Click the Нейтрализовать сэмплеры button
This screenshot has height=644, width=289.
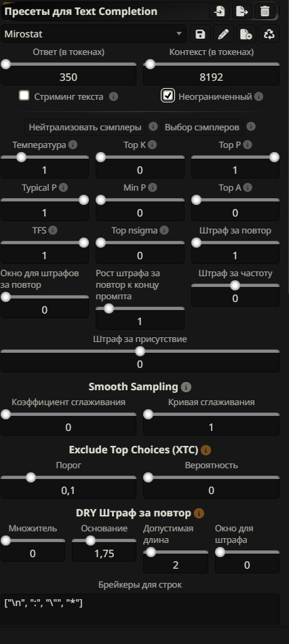85,128
